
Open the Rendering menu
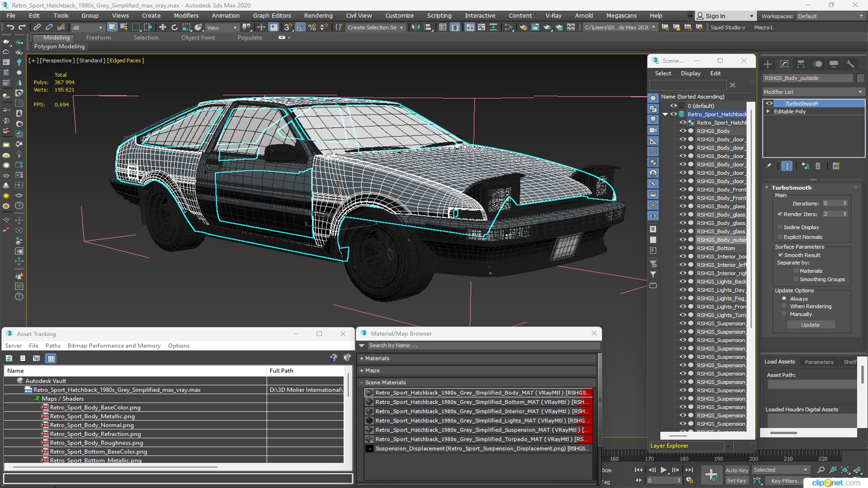pyautogui.click(x=318, y=15)
